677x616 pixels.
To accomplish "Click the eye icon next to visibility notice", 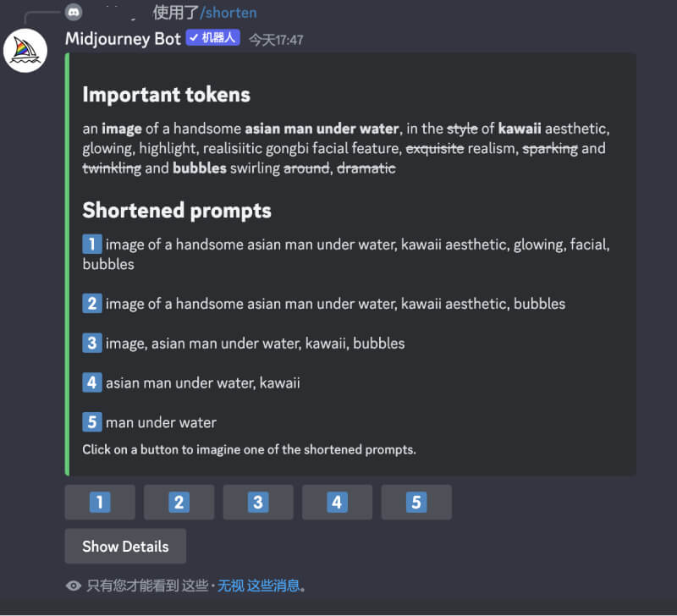I will (74, 586).
